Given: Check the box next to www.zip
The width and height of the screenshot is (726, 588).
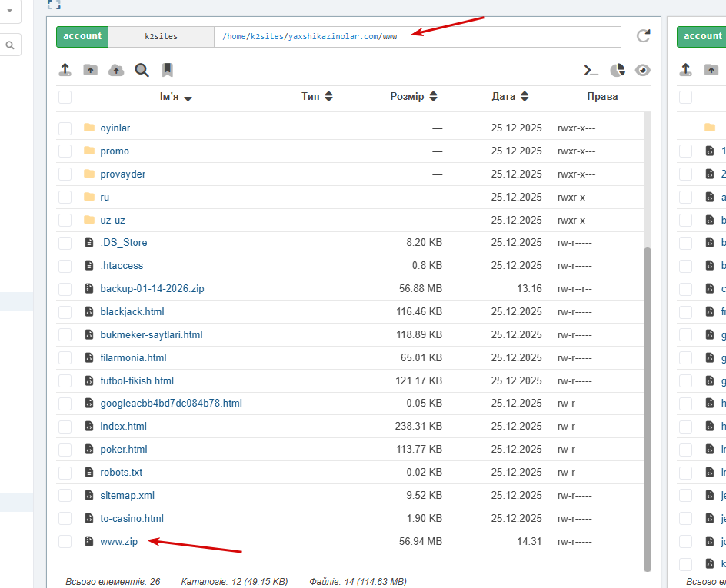Looking at the screenshot, I should click(65, 541).
